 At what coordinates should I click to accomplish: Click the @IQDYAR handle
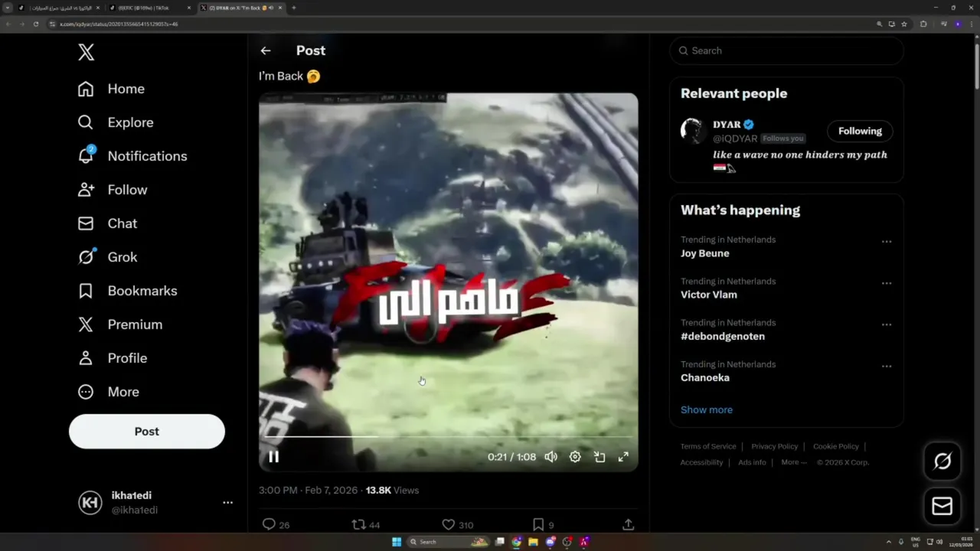click(735, 139)
